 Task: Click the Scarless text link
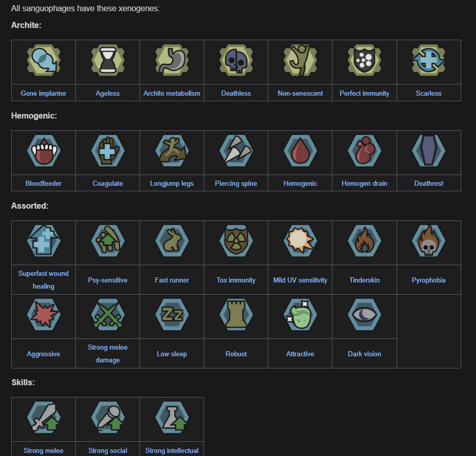tap(428, 93)
